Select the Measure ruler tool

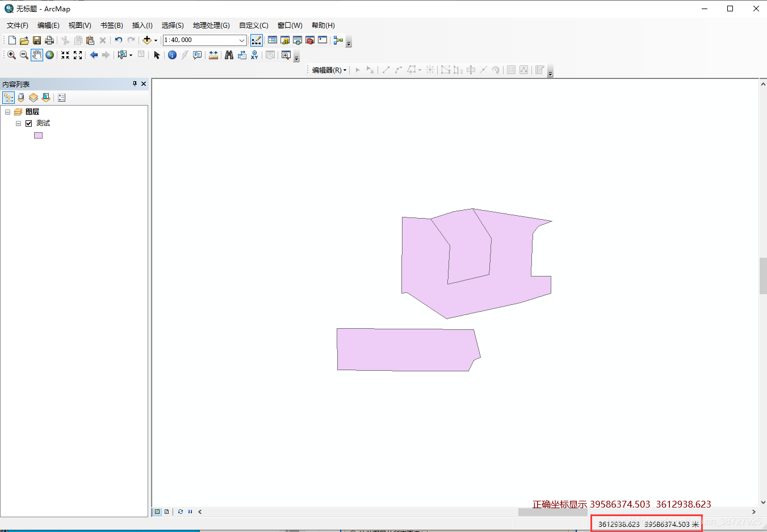pos(213,55)
